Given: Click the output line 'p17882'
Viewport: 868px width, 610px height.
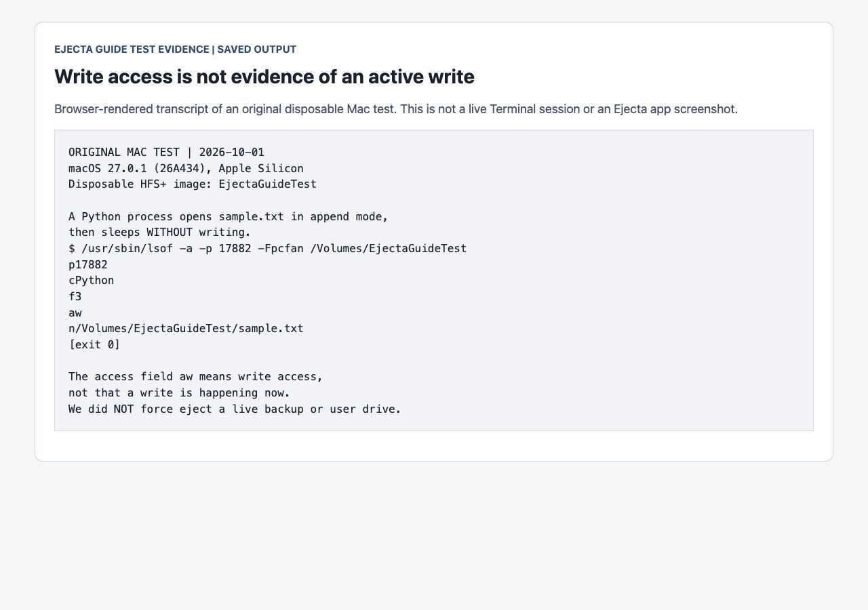Looking at the screenshot, I should pyautogui.click(x=88, y=264).
